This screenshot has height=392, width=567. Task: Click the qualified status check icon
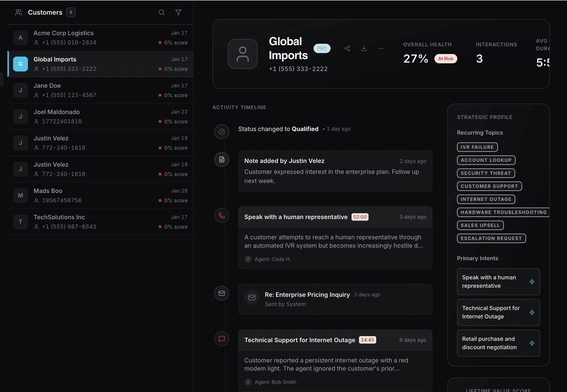(222, 132)
